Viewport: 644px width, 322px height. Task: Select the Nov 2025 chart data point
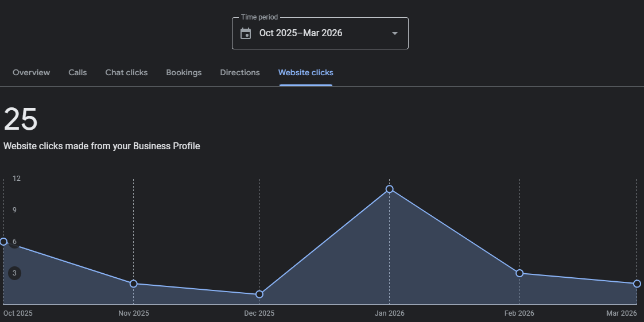pos(133,284)
